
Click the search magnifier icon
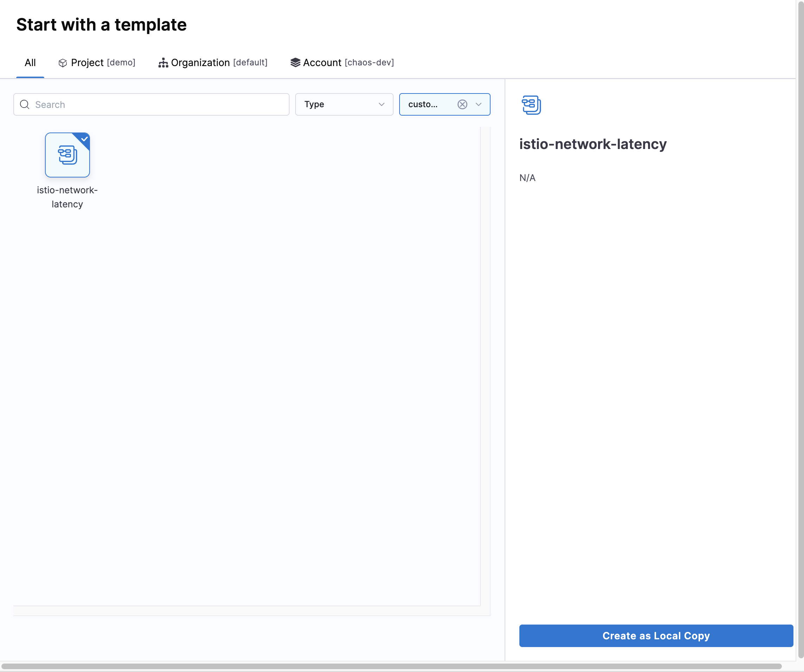[25, 104]
